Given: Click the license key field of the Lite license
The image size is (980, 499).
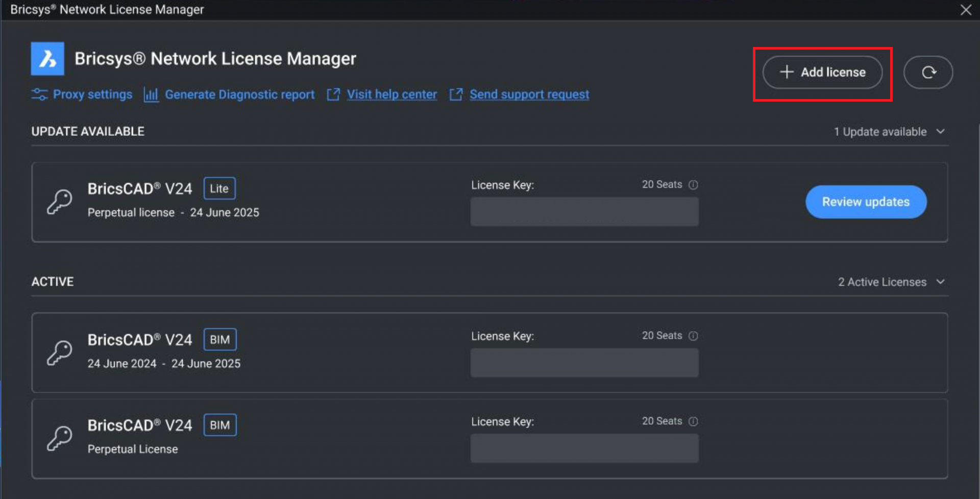Looking at the screenshot, I should (x=584, y=211).
